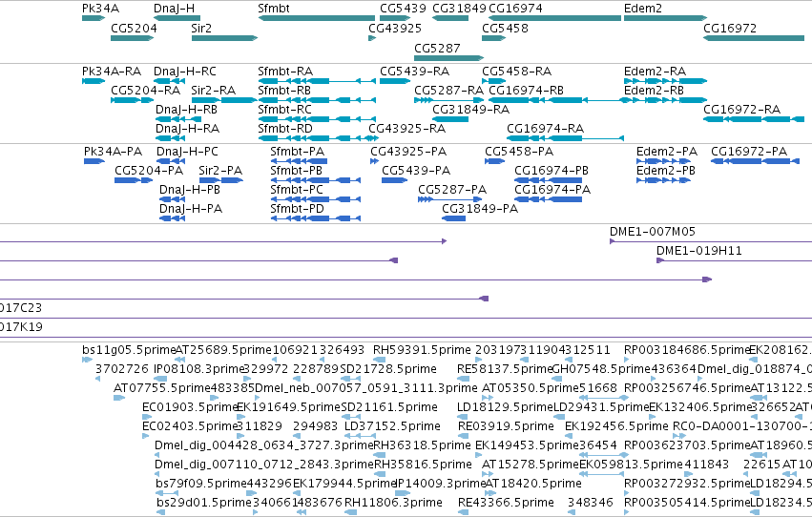
Task: Click the CG43925-PA protein label
Action: tap(408, 151)
